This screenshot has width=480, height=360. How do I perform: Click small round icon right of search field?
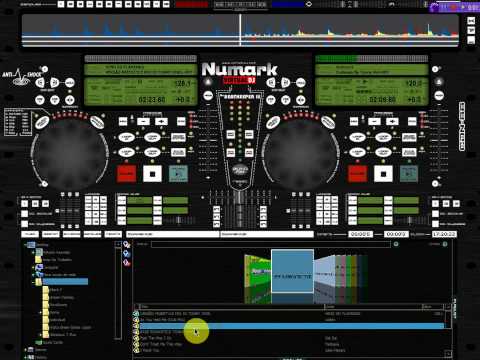click(x=396, y=244)
